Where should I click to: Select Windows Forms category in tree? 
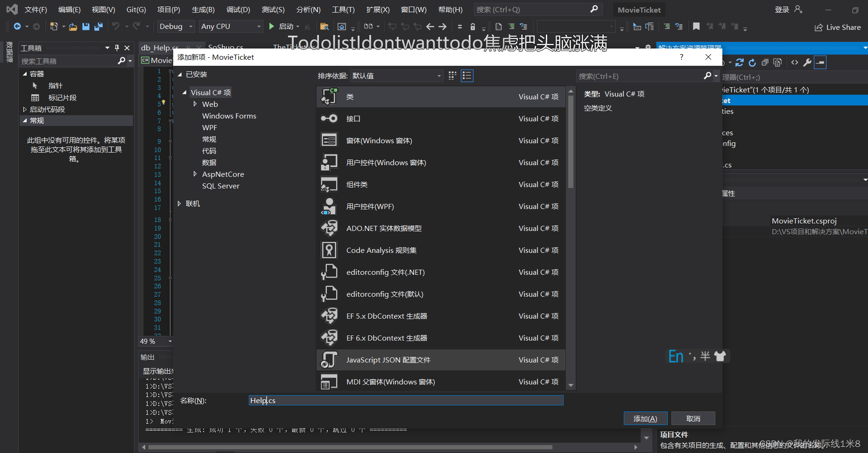tap(229, 116)
